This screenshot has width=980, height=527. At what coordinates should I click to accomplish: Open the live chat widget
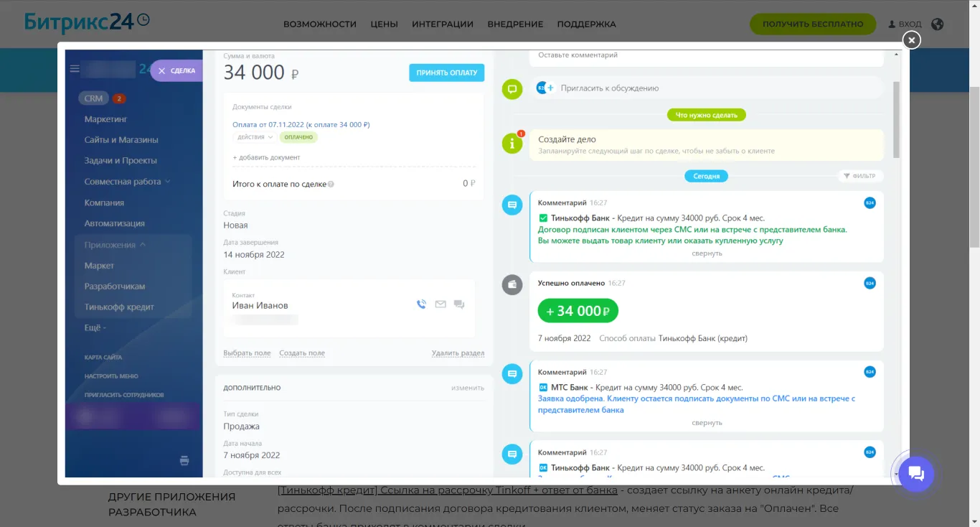pyautogui.click(x=915, y=474)
